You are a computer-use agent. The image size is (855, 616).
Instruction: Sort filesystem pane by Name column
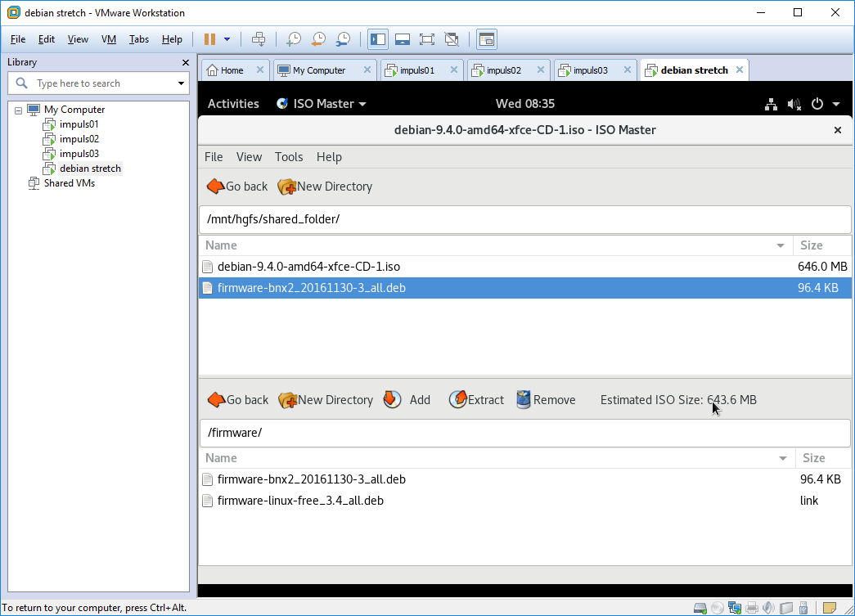point(496,245)
